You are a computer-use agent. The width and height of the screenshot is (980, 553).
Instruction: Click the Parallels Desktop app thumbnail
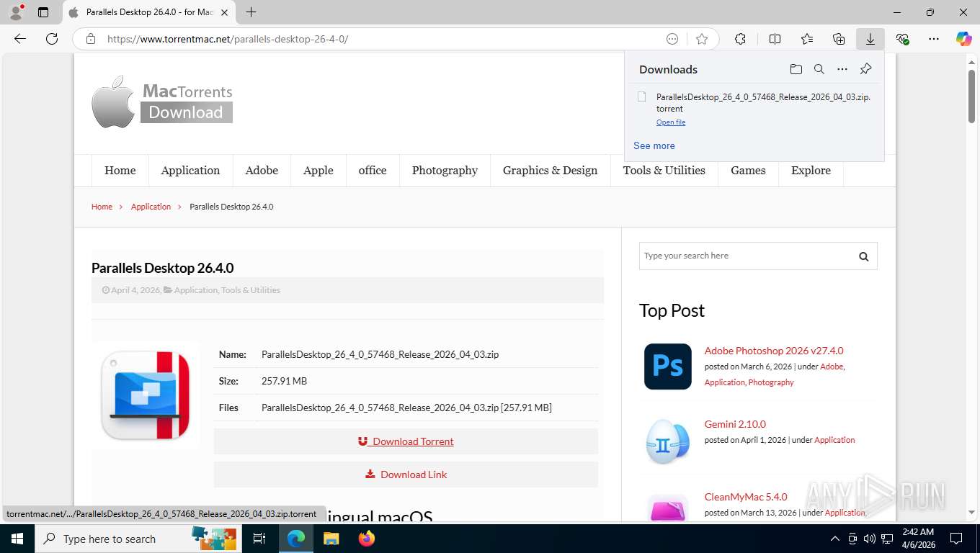tap(146, 395)
